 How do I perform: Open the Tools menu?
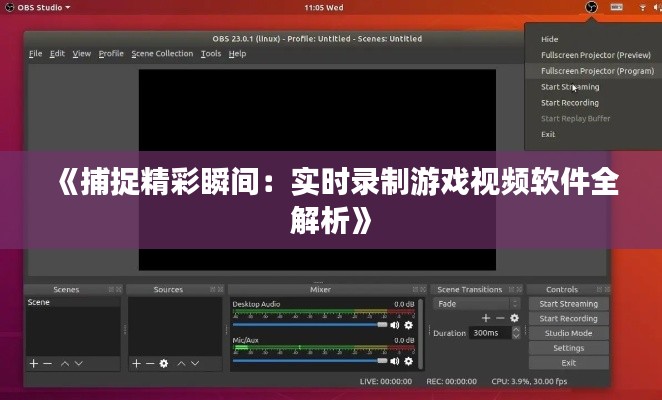pos(211,54)
